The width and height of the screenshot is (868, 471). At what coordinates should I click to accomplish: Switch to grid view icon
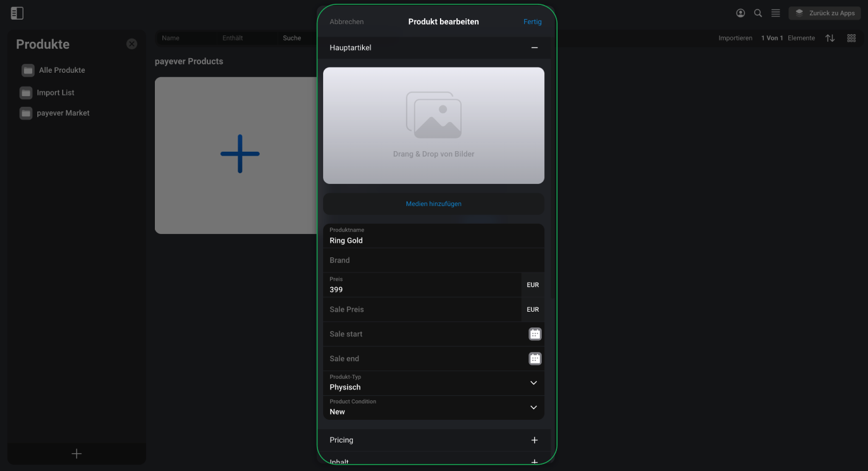pyautogui.click(x=852, y=38)
